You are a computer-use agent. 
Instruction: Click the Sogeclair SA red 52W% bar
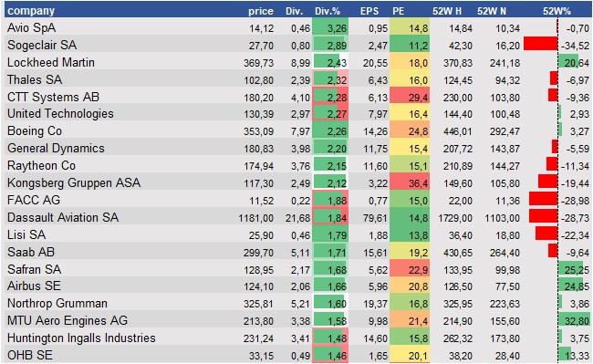[x=540, y=44]
